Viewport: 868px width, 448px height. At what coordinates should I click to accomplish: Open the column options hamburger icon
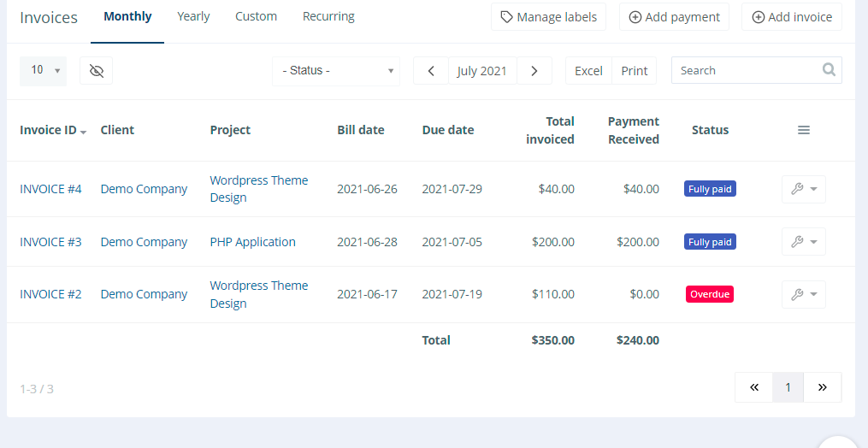803,130
